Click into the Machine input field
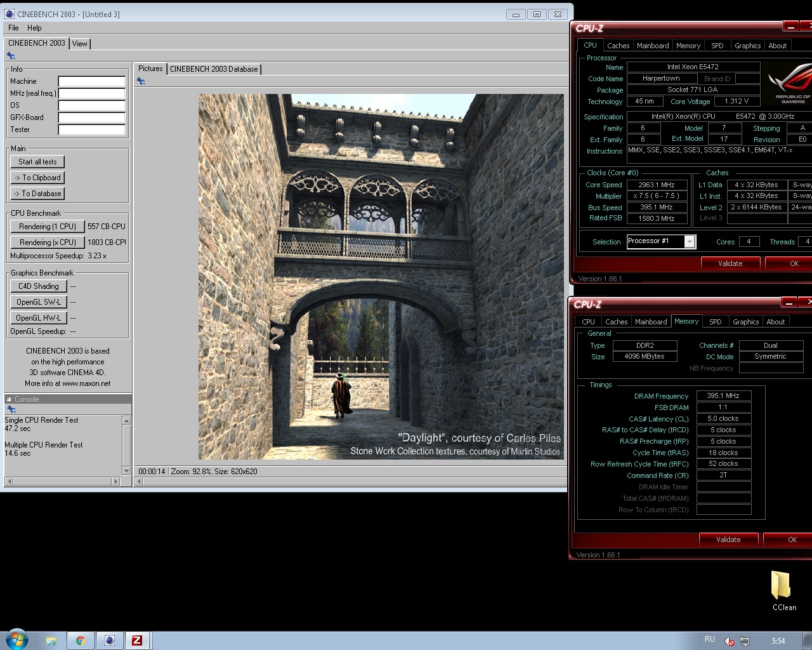 (92, 81)
